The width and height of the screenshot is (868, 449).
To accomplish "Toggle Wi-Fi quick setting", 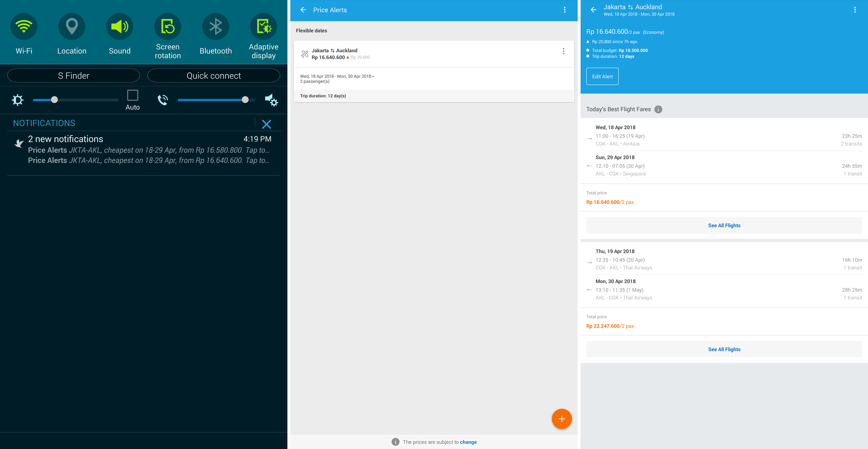I will point(24,27).
